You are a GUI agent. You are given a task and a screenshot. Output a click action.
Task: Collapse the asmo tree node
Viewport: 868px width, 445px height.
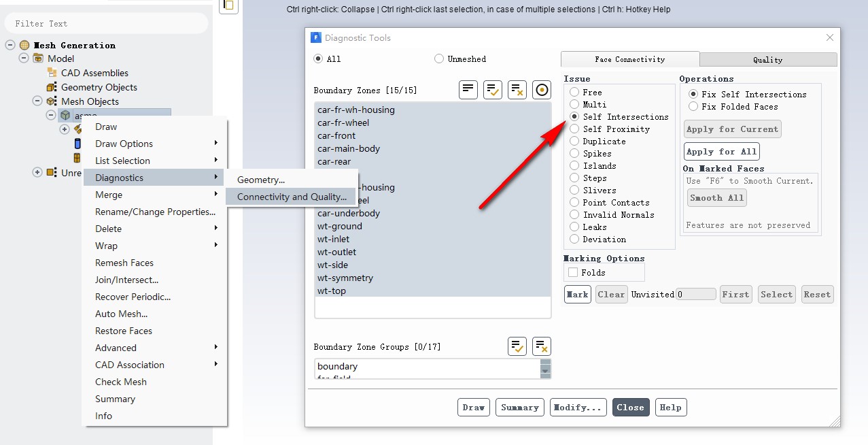51,116
